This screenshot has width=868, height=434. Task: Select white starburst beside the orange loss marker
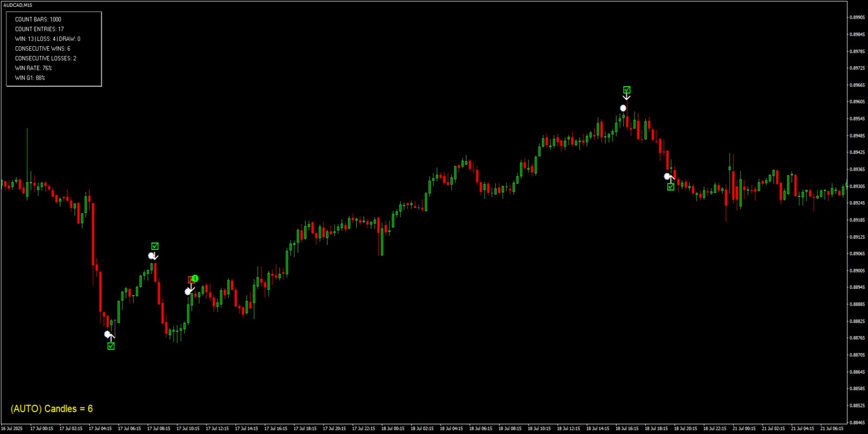pos(188,292)
